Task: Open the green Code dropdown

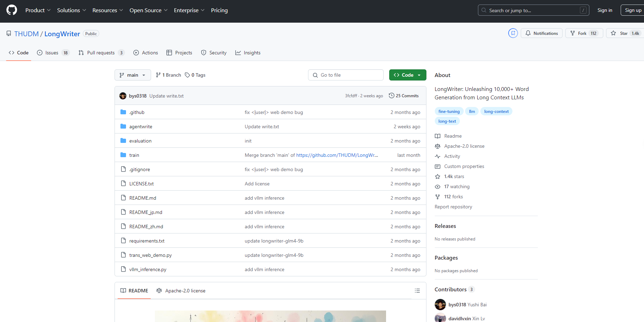Action: pos(407,75)
